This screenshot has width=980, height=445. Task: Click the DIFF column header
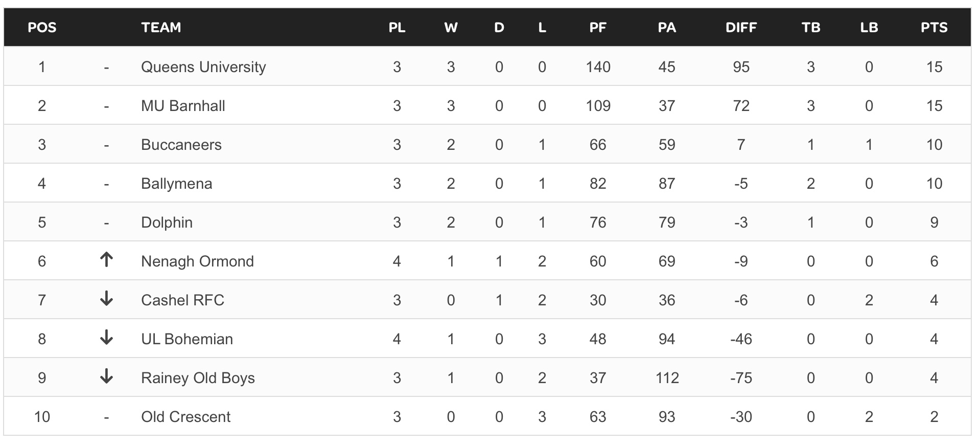point(741,28)
